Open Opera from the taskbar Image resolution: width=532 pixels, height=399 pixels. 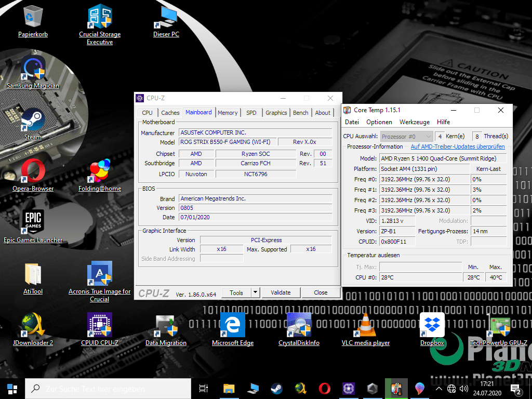(x=324, y=389)
